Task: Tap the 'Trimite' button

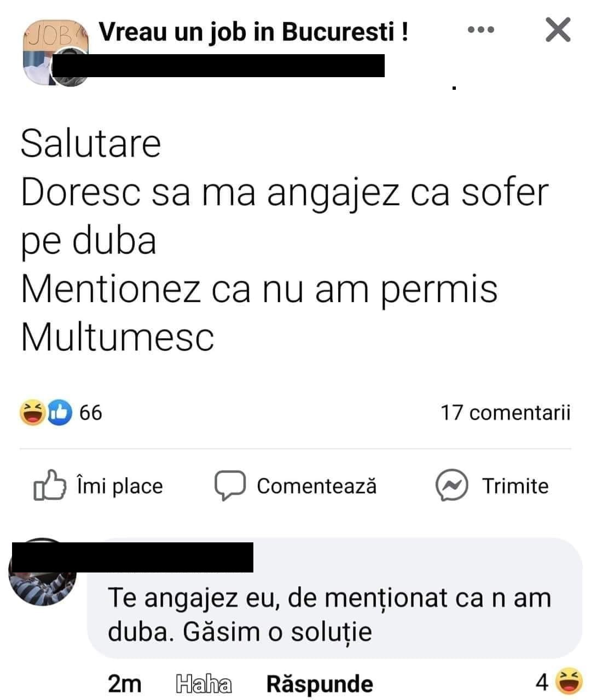Action: tap(492, 485)
